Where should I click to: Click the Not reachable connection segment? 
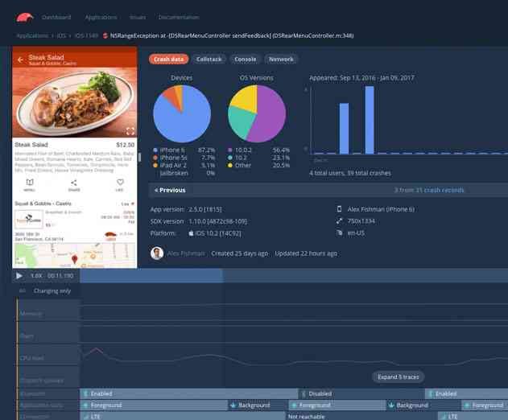pos(361,417)
